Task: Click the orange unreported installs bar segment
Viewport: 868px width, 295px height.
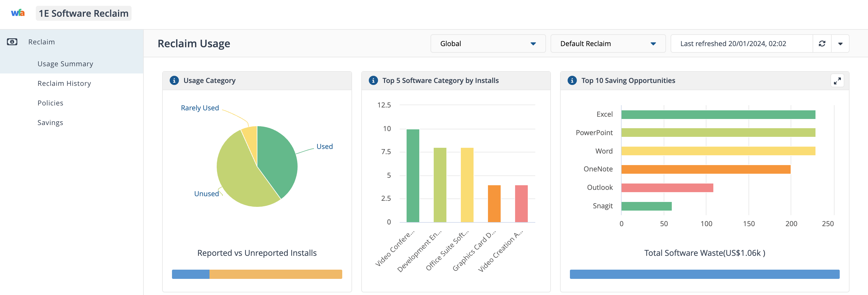Action: [x=276, y=274]
